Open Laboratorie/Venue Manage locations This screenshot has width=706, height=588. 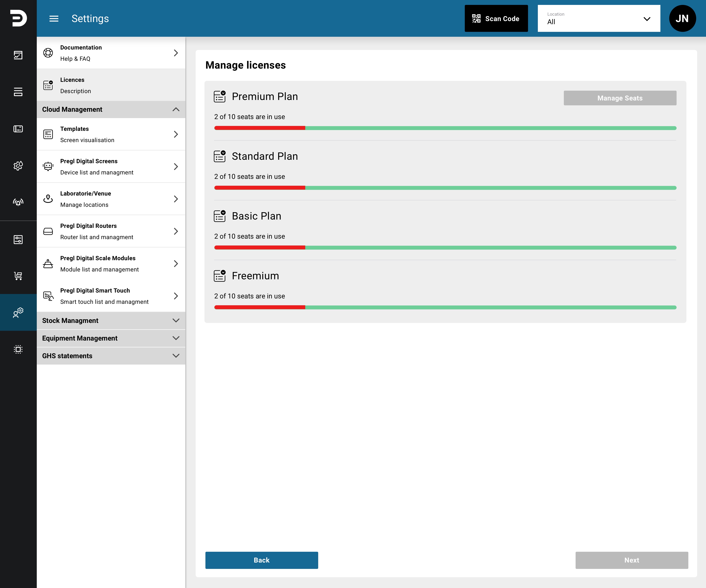point(111,199)
